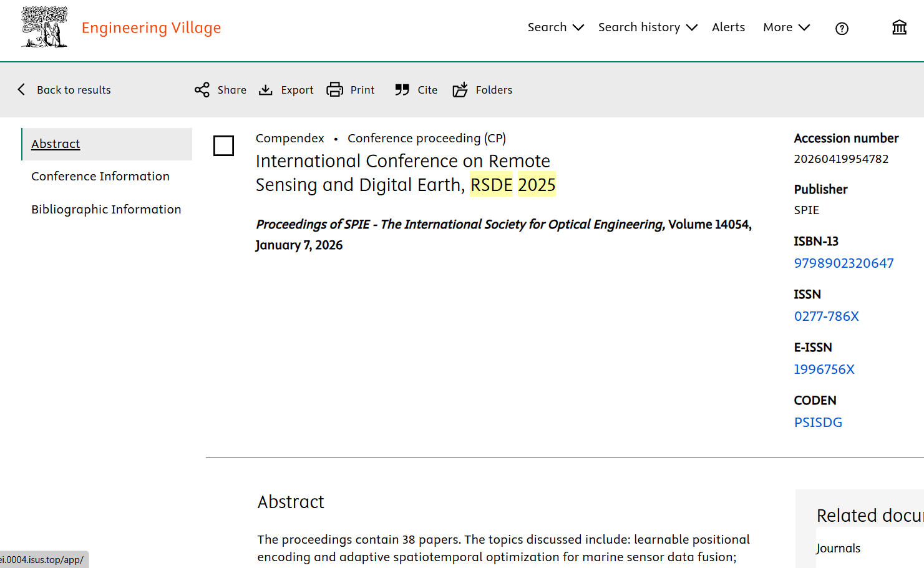This screenshot has width=924, height=568.
Task: Click the Compendex database label
Action: pyautogui.click(x=290, y=139)
